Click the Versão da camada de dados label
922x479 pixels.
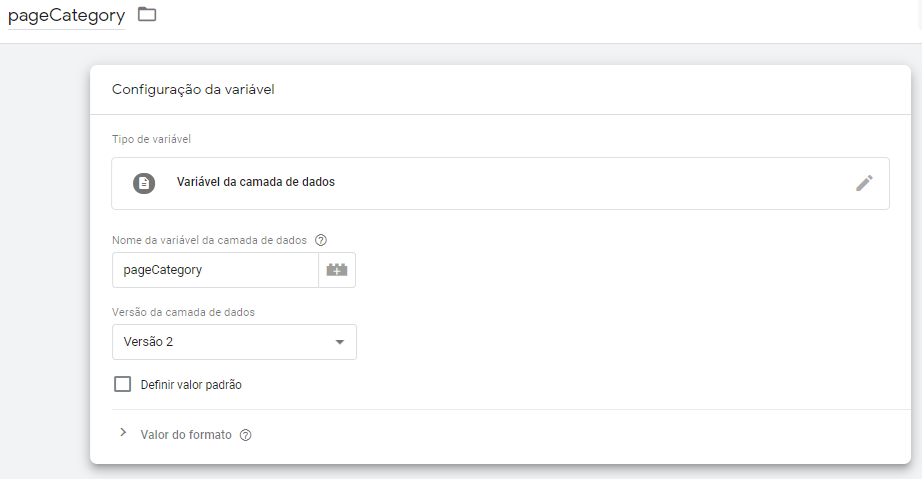(183, 312)
